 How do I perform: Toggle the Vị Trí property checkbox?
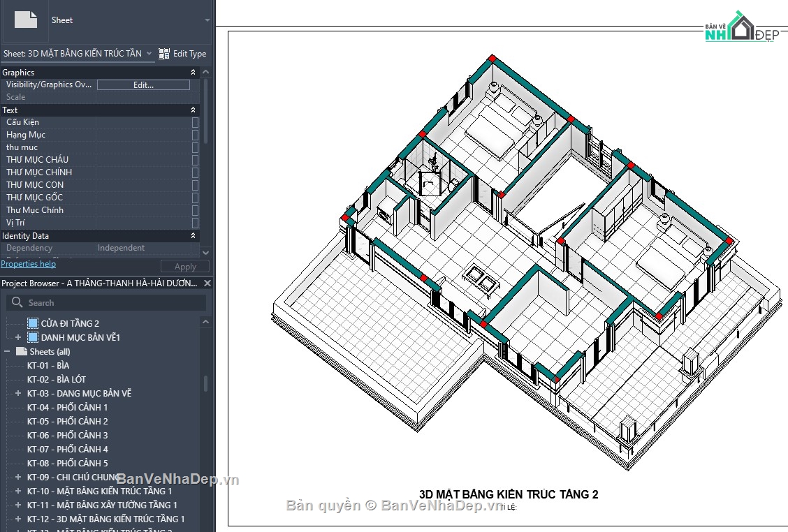pyautogui.click(x=195, y=223)
